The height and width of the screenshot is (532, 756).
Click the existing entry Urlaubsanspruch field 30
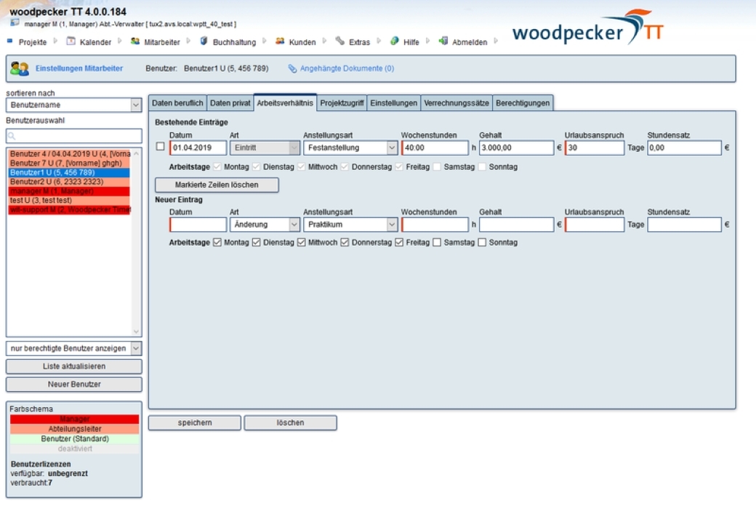tap(594, 148)
